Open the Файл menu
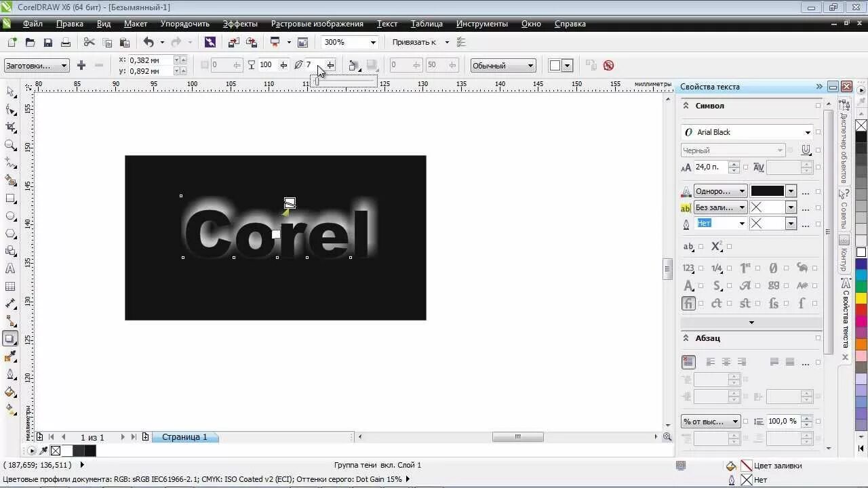The image size is (868, 488). click(x=33, y=24)
